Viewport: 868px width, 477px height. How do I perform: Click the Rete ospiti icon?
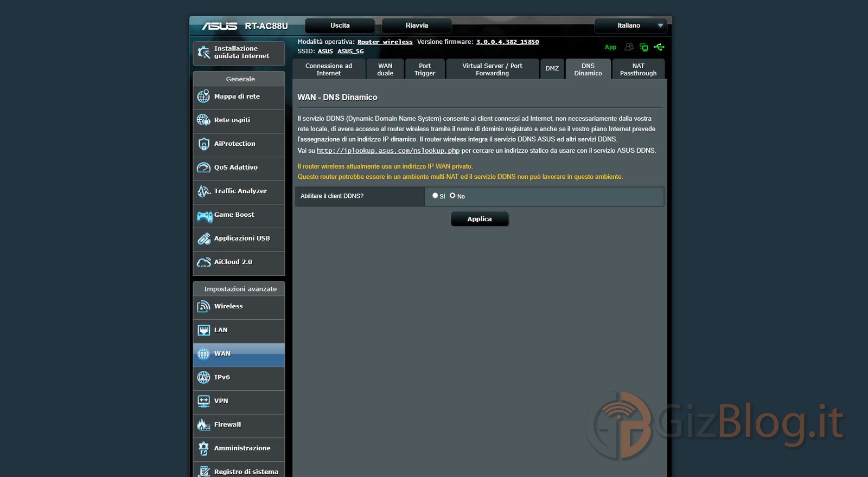(203, 120)
